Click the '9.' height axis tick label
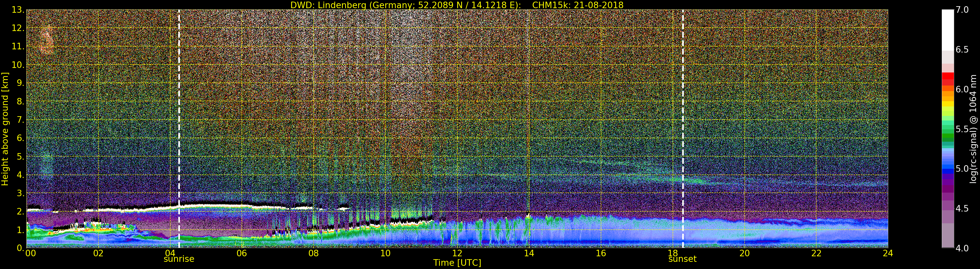 point(21,83)
